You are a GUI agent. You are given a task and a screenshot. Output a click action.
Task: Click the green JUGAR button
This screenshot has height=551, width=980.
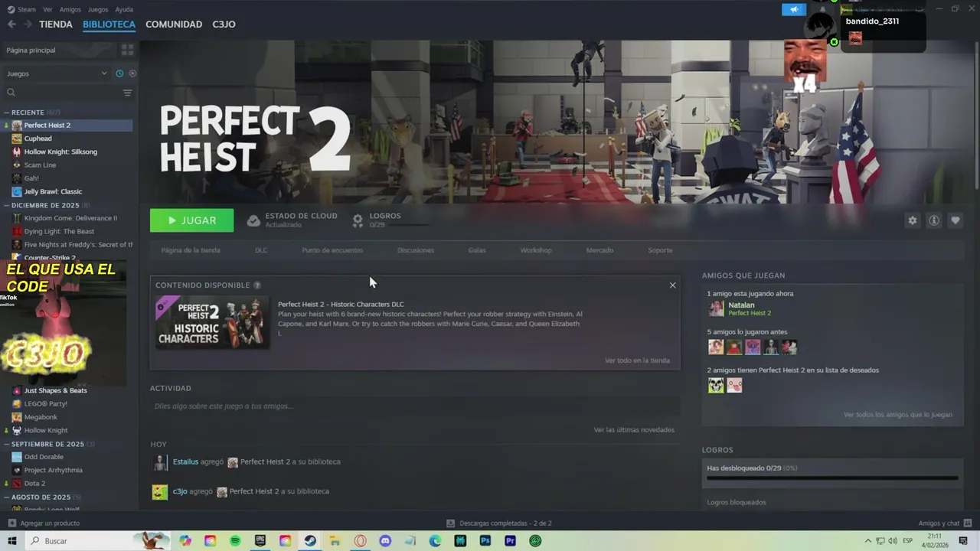tap(192, 220)
